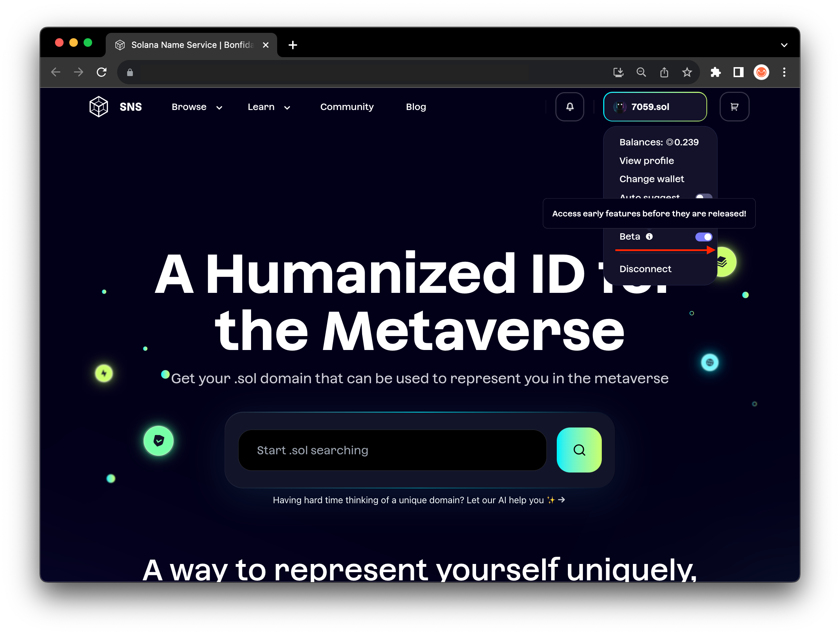Click the lightning bolt floating icon

tap(104, 373)
